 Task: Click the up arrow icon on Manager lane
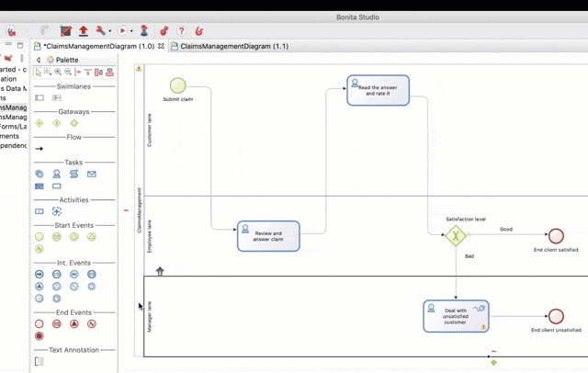160,271
